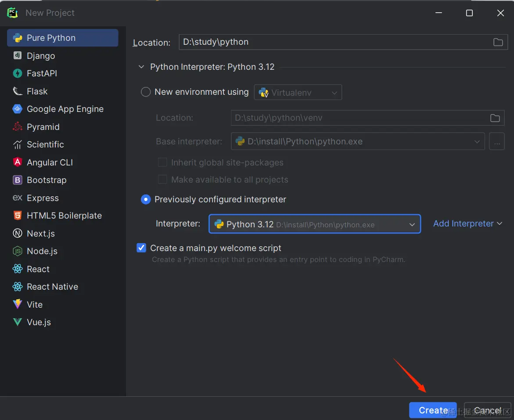Toggle Make available to all projects checkbox

tap(162, 179)
